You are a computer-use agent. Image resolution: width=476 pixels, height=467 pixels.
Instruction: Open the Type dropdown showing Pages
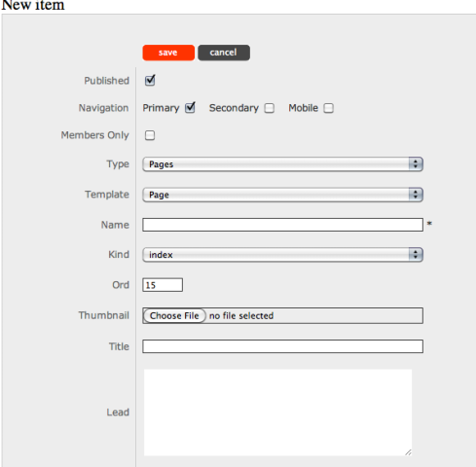282,164
